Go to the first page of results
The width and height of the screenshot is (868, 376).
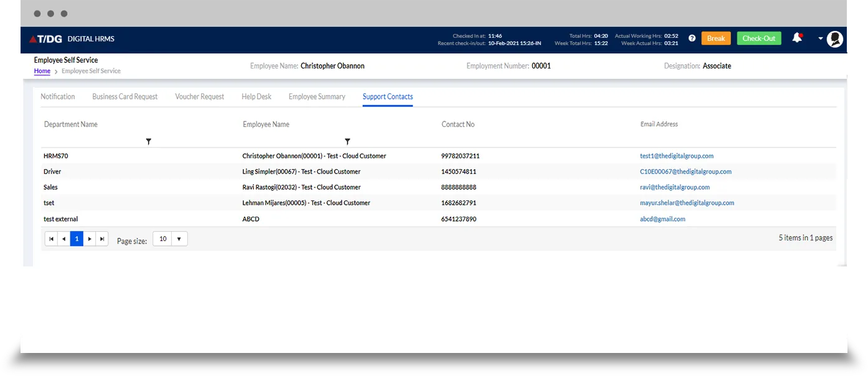pyautogui.click(x=51, y=239)
